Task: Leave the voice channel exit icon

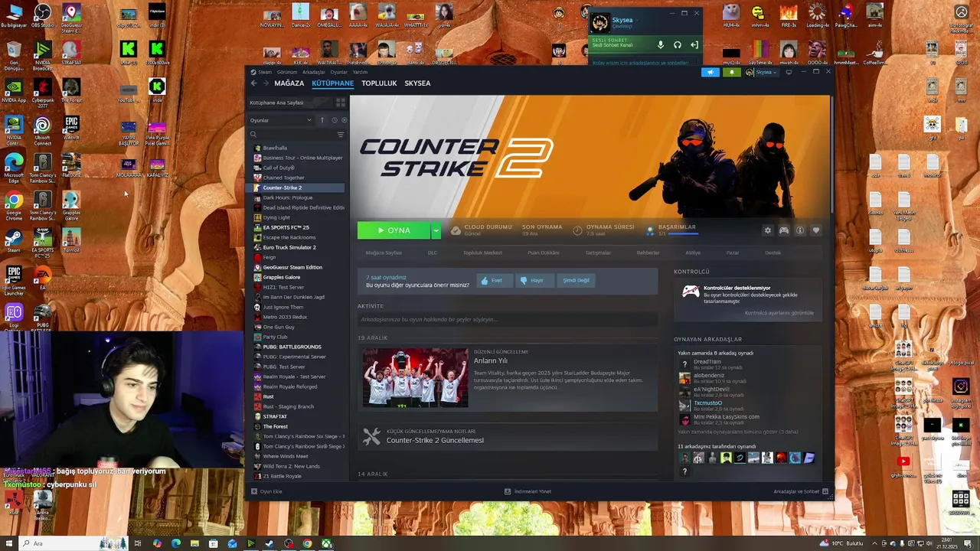Action: pyautogui.click(x=694, y=45)
